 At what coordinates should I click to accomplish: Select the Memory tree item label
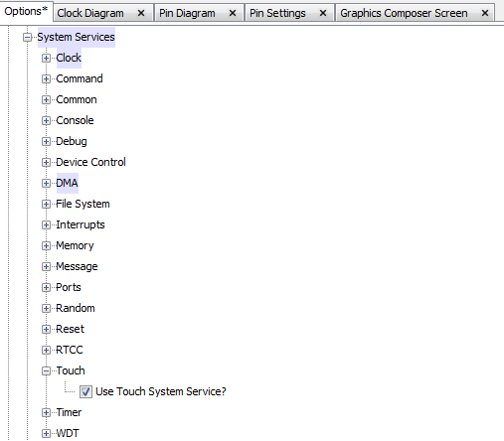(x=75, y=245)
